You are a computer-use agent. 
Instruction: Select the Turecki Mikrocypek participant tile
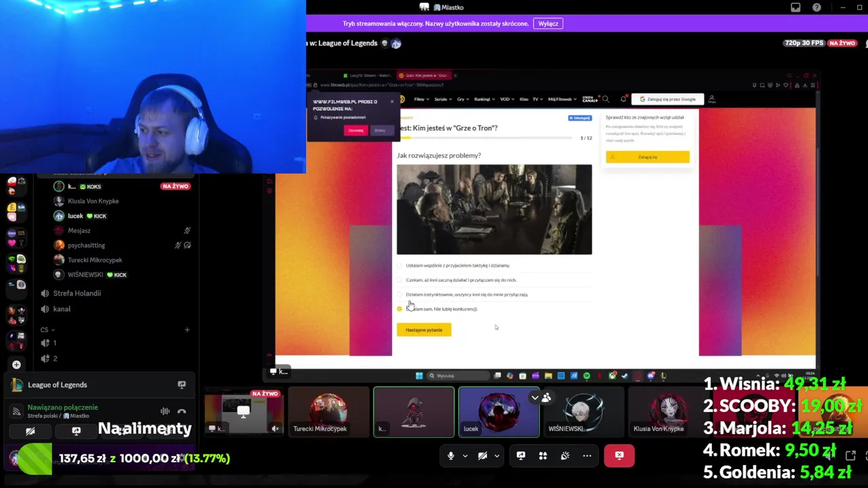pos(328,412)
